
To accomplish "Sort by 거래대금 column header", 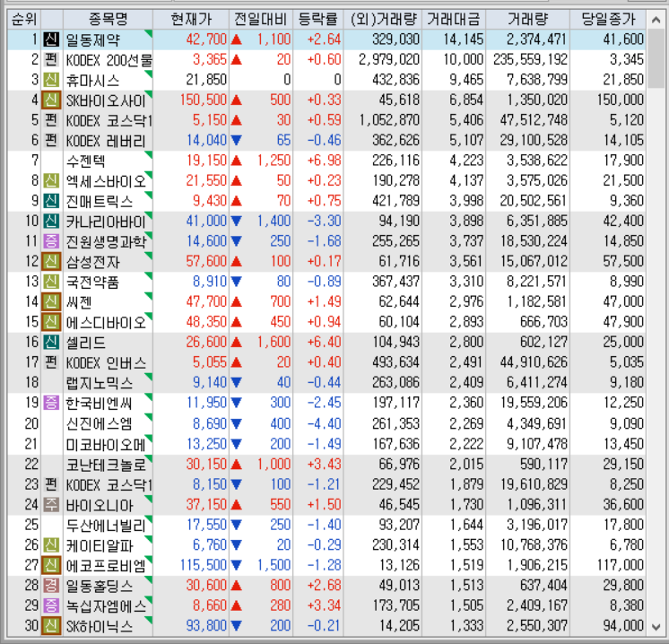I will (x=454, y=19).
